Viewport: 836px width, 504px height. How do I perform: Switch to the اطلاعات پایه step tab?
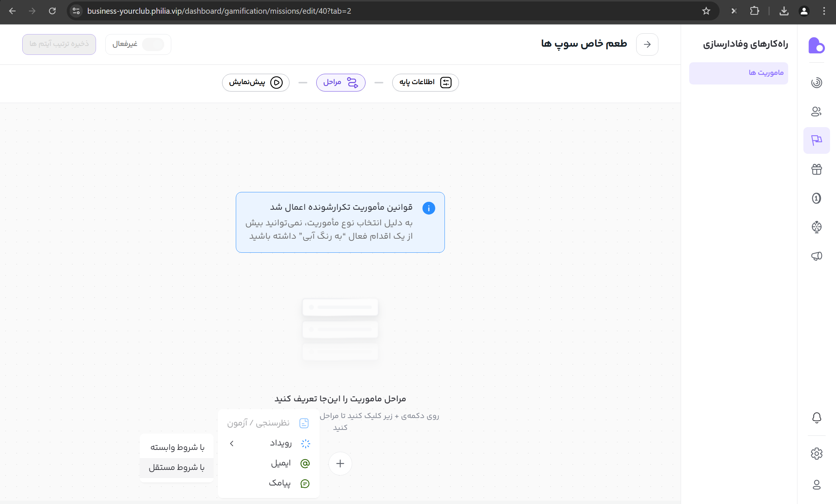[425, 82]
